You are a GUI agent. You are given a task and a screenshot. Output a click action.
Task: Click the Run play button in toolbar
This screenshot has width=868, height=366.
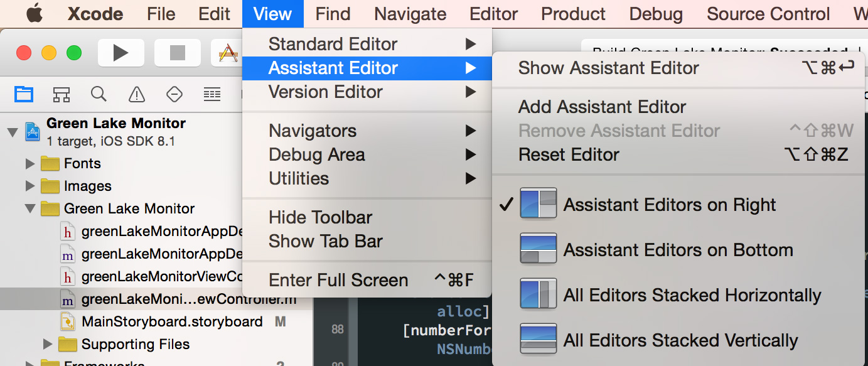coord(121,53)
